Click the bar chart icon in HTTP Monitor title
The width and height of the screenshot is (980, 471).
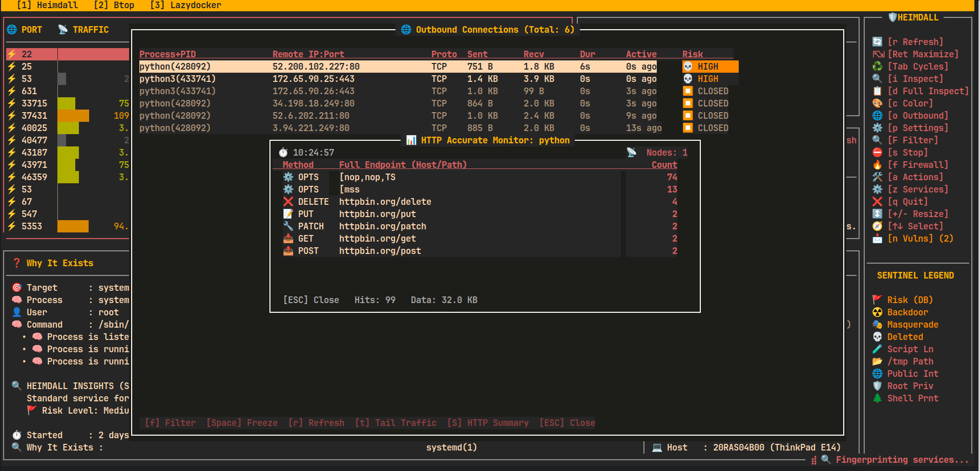click(x=411, y=140)
